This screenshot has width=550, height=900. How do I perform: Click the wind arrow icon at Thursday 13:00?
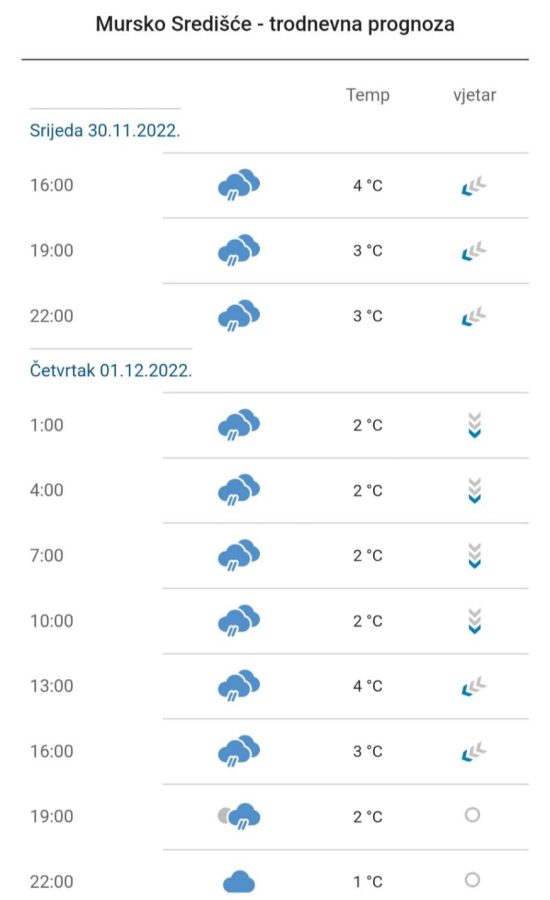coord(474,686)
